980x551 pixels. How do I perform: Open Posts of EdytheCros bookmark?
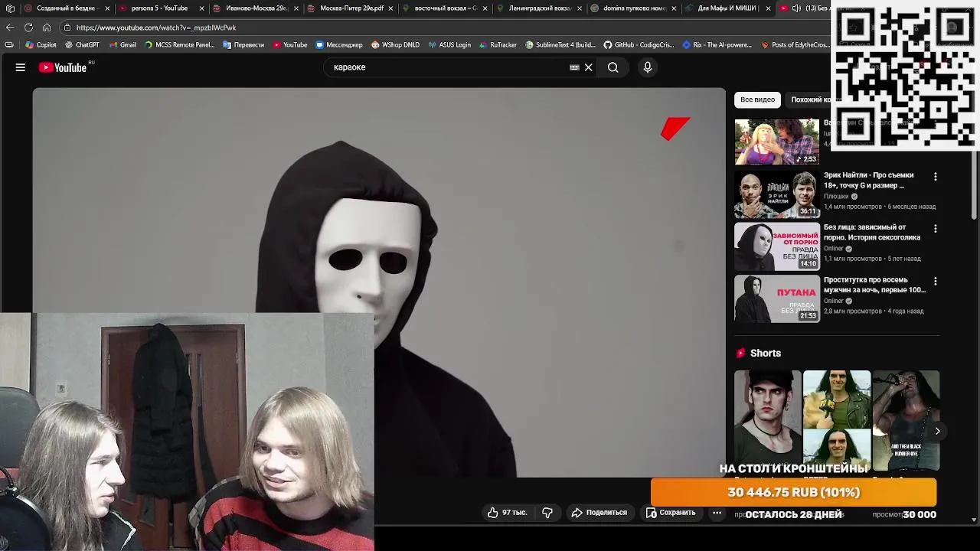tap(796, 45)
